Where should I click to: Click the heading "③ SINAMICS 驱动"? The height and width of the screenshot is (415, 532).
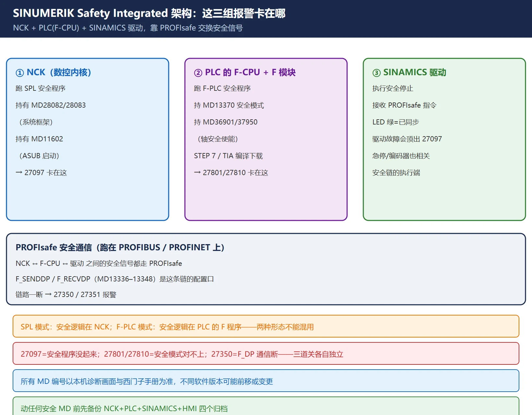[409, 72]
